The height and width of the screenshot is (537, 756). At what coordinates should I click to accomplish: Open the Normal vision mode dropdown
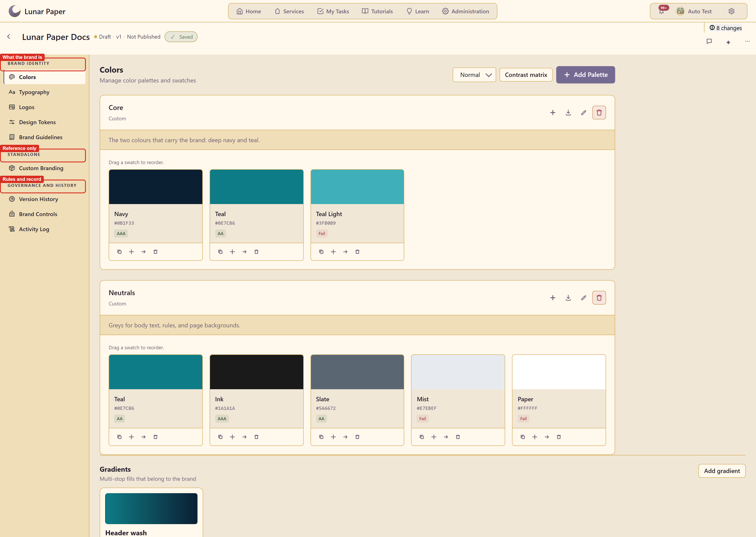pos(474,75)
